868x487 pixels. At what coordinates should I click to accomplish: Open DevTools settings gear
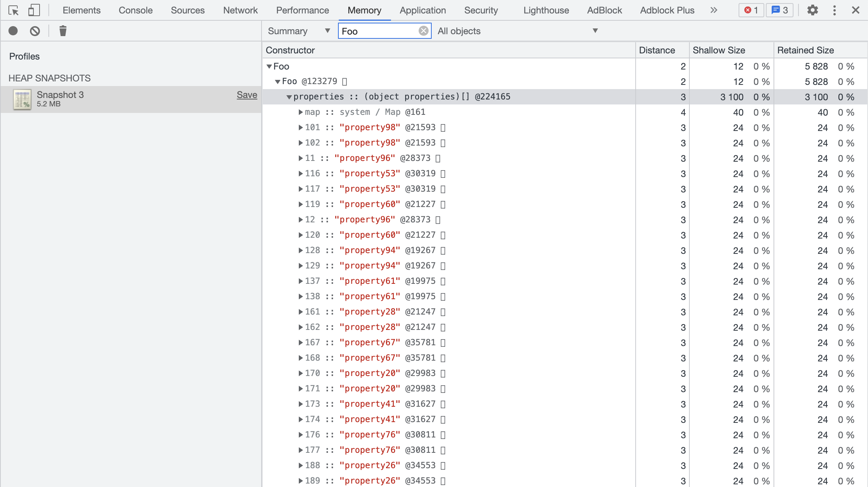(x=812, y=10)
